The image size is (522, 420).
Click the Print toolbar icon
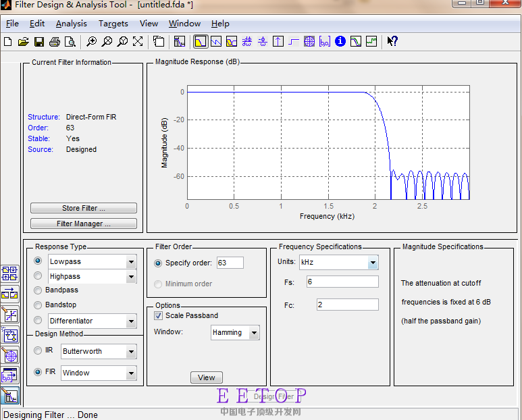[x=55, y=42]
